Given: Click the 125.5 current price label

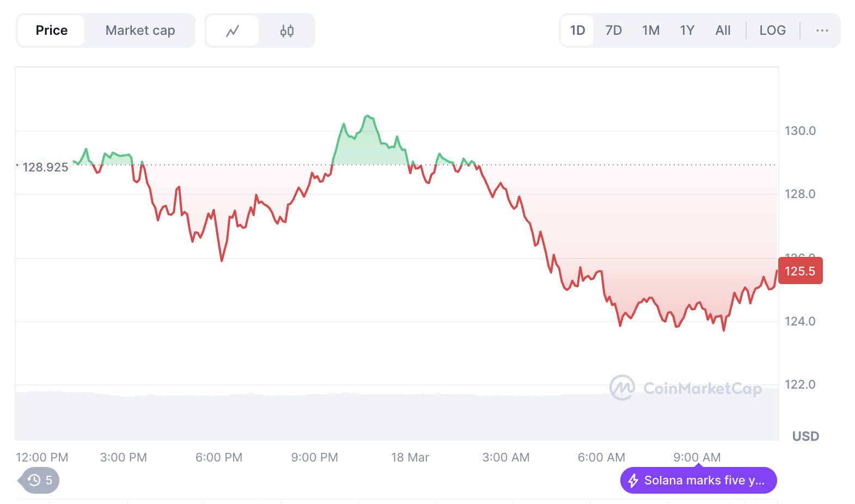Looking at the screenshot, I should click(799, 271).
